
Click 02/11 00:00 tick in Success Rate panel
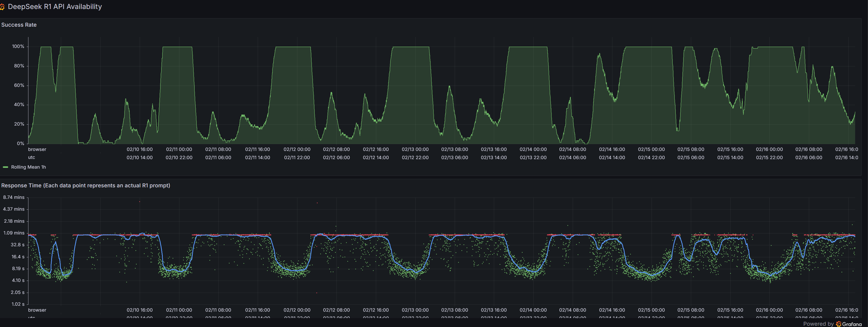point(179,149)
